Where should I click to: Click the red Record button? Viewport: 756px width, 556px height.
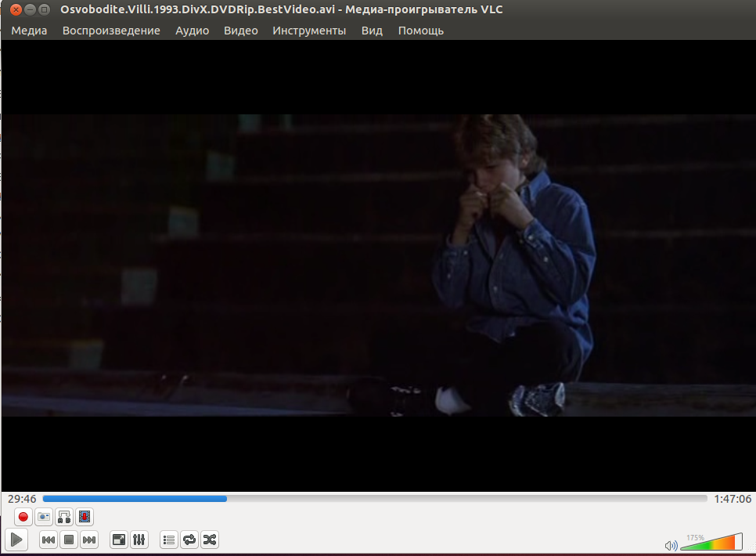[23, 517]
